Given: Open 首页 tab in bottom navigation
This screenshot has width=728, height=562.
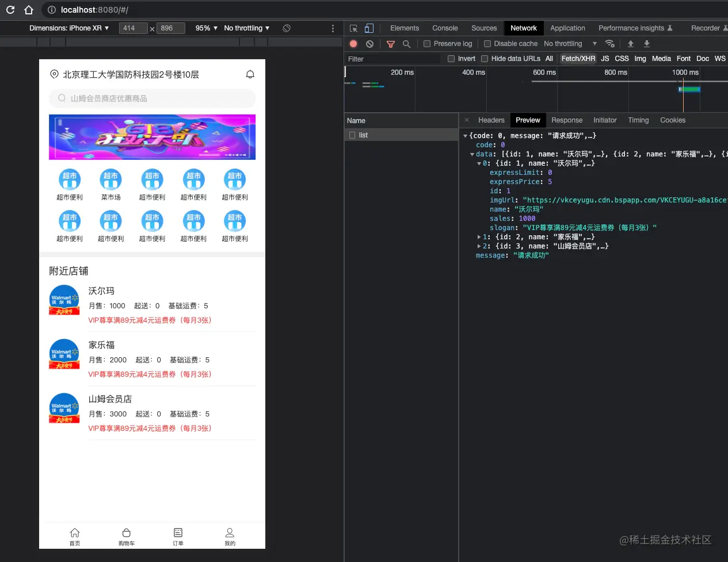Looking at the screenshot, I should tap(75, 537).
